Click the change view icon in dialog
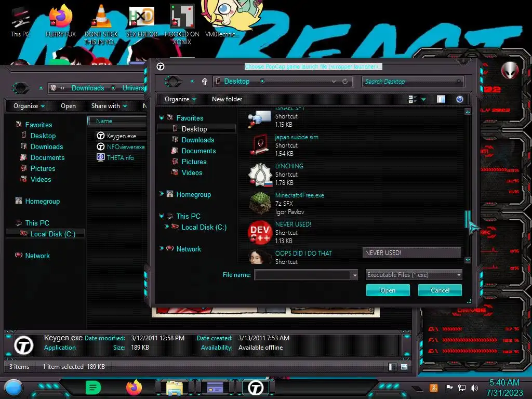 (411, 99)
